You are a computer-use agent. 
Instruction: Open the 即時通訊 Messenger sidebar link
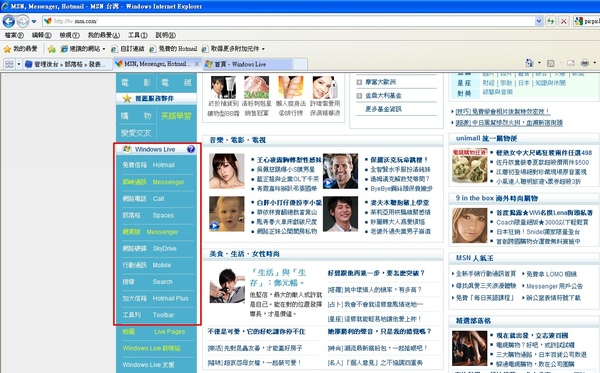click(x=153, y=182)
